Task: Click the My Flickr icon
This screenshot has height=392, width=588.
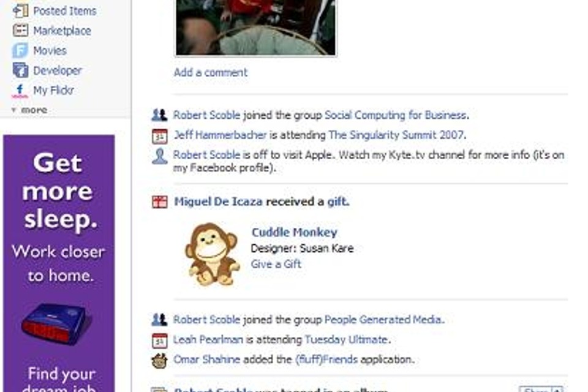Action: [20, 91]
